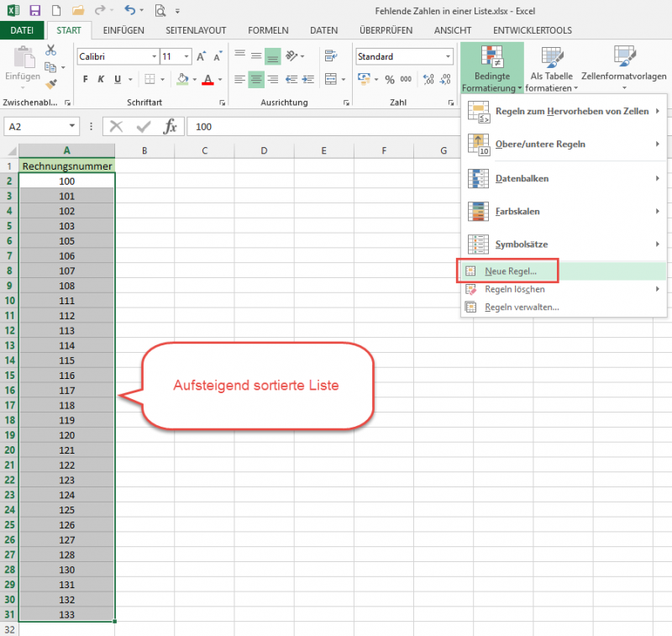The width and height of the screenshot is (672, 636).
Task: Switch to the EINFÜGEN ribbon tab
Action: [x=123, y=30]
